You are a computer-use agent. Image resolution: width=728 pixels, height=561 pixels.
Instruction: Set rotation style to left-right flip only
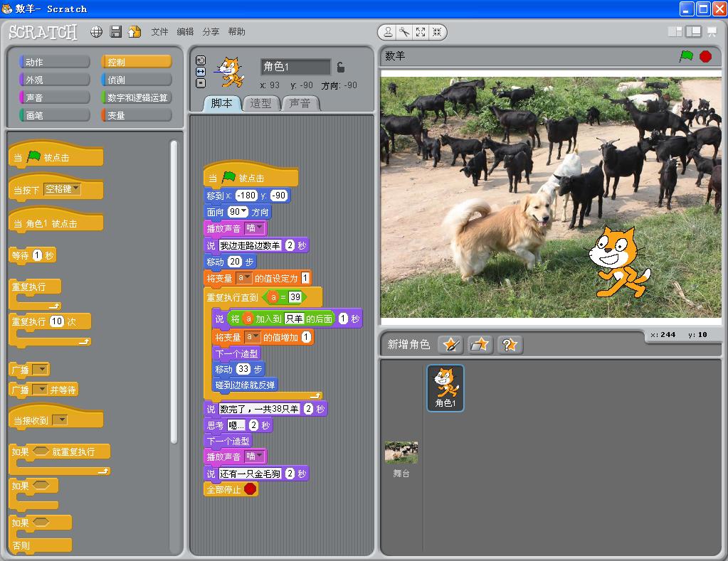pyautogui.click(x=200, y=72)
